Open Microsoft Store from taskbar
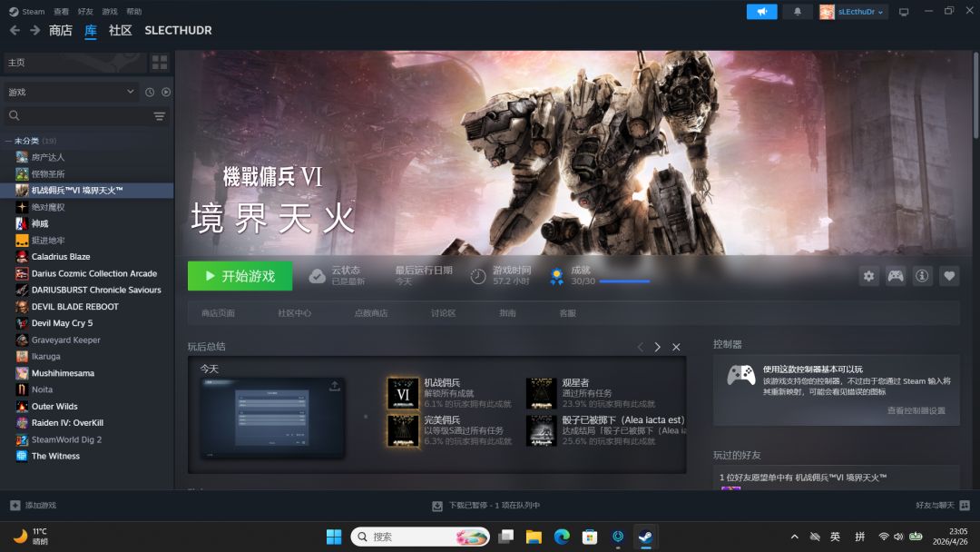Screen dimensions: 980x552 point(590,537)
